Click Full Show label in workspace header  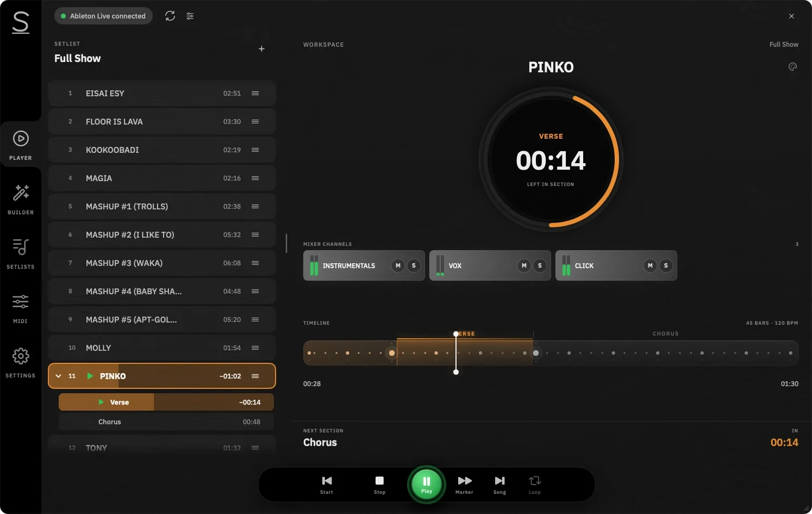784,45
